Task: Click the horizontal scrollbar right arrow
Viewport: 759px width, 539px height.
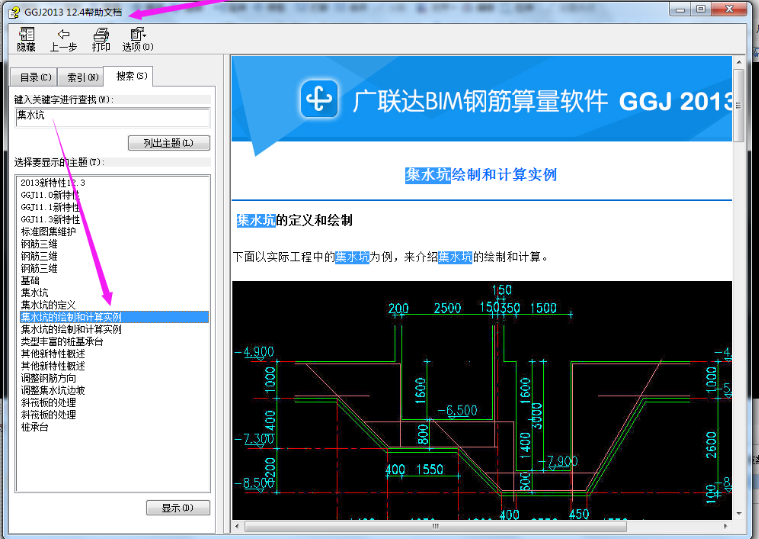Action: click(725, 525)
